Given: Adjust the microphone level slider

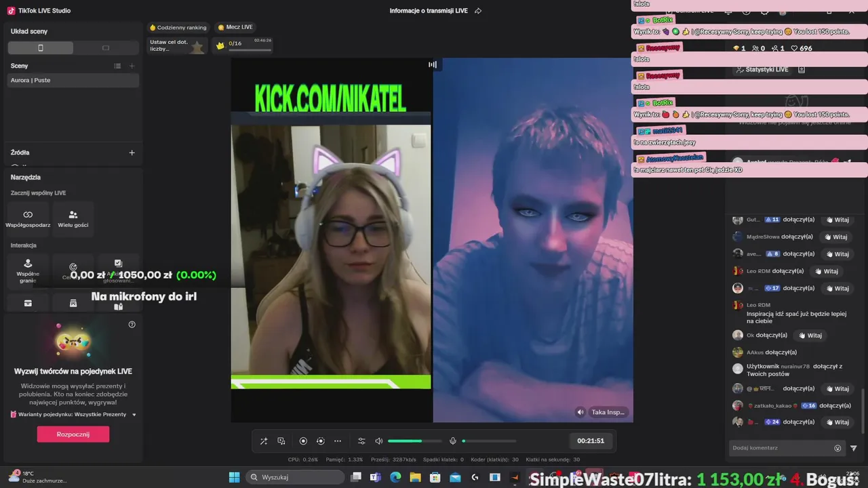Looking at the screenshot, I should 488,441.
